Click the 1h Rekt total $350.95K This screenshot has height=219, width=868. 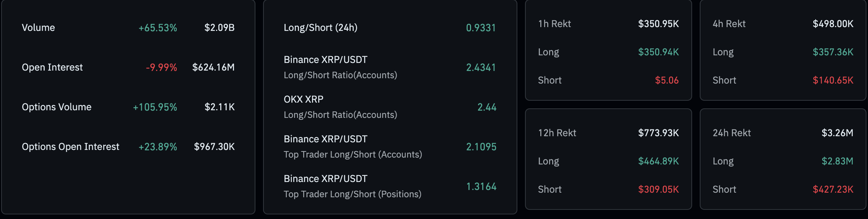coord(658,24)
